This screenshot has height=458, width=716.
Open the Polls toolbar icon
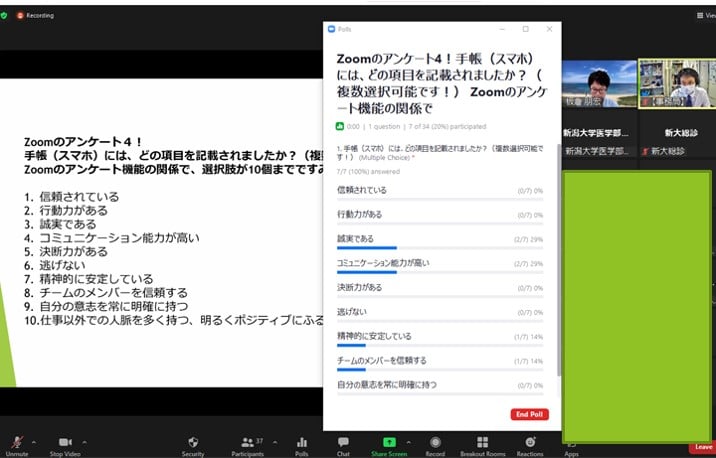pos(302,442)
